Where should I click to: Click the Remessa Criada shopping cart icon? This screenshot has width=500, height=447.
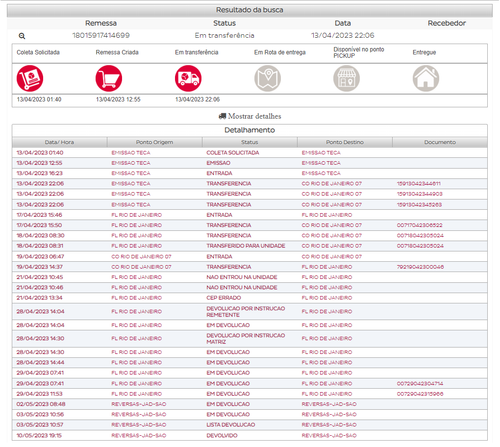pyautogui.click(x=109, y=78)
